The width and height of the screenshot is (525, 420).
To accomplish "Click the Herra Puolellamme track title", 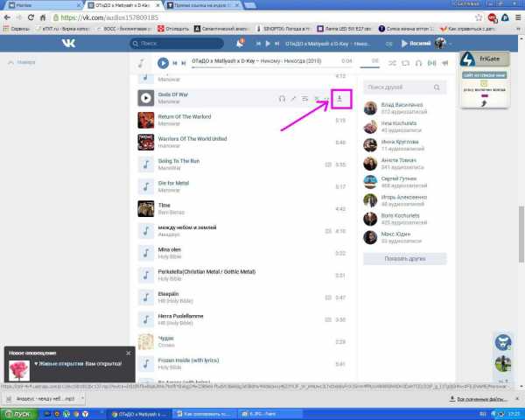I will coord(180,316).
